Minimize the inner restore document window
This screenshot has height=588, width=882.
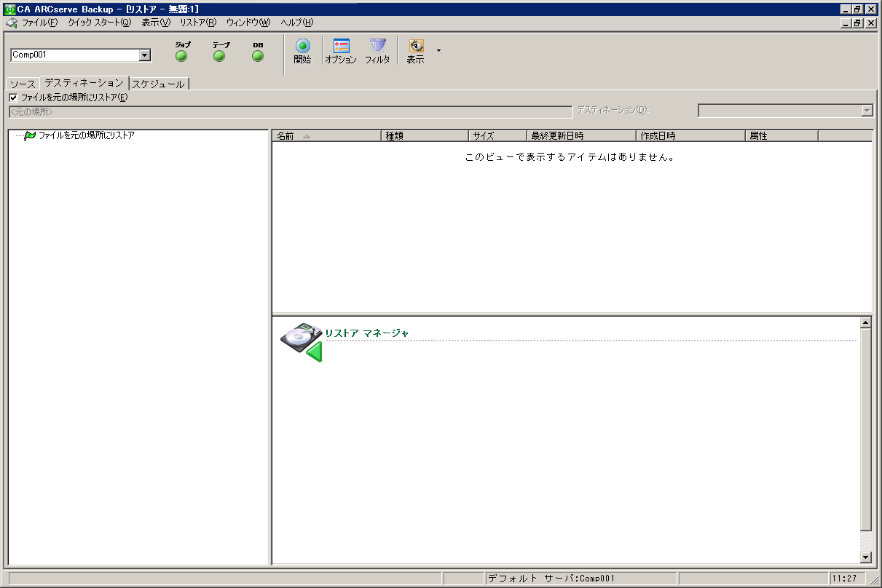846,23
